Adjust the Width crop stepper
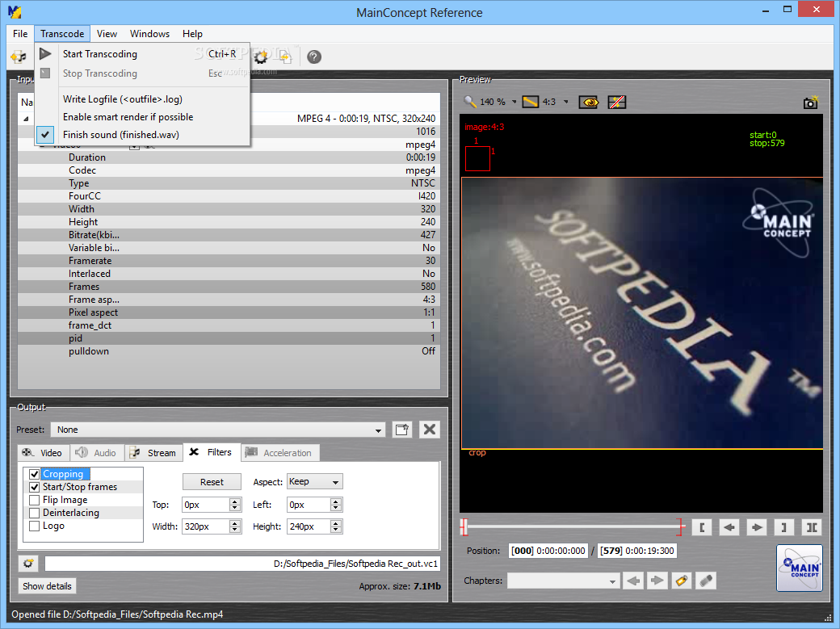 click(235, 526)
